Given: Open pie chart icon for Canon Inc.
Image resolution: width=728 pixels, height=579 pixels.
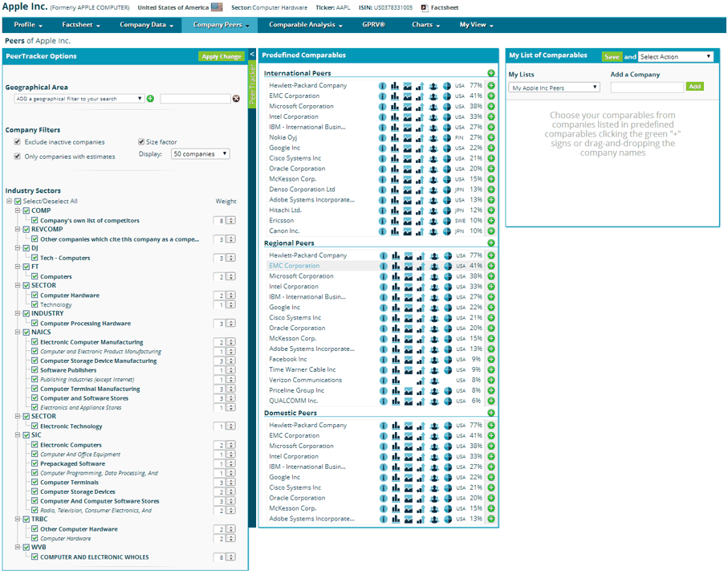Looking at the screenshot, I should (x=446, y=231).
